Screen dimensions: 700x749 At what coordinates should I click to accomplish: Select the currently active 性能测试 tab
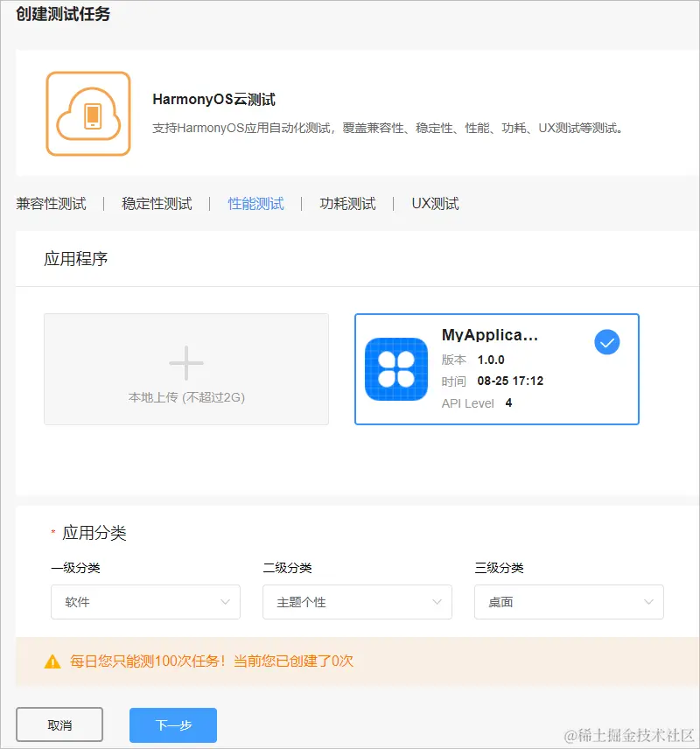[x=255, y=203]
